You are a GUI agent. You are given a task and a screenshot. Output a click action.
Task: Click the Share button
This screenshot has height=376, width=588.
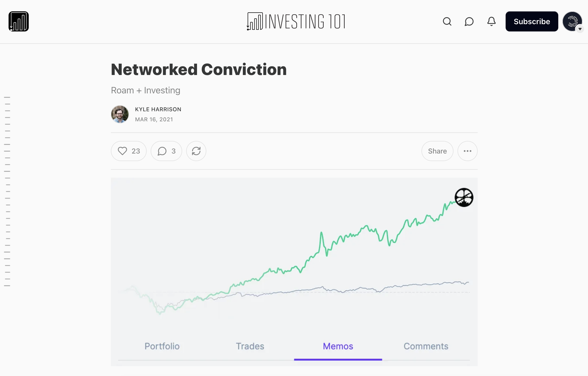(x=437, y=151)
